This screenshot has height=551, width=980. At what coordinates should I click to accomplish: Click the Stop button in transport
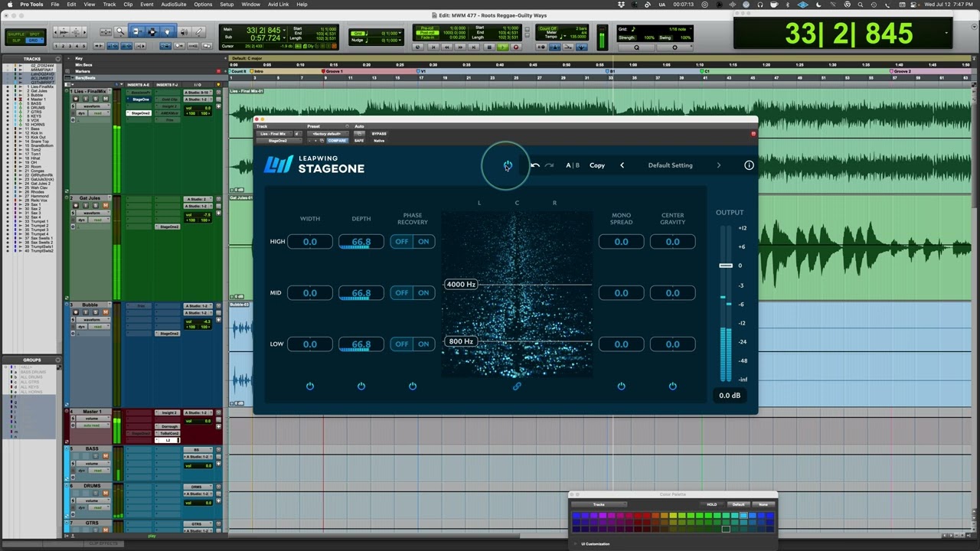tap(489, 47)
